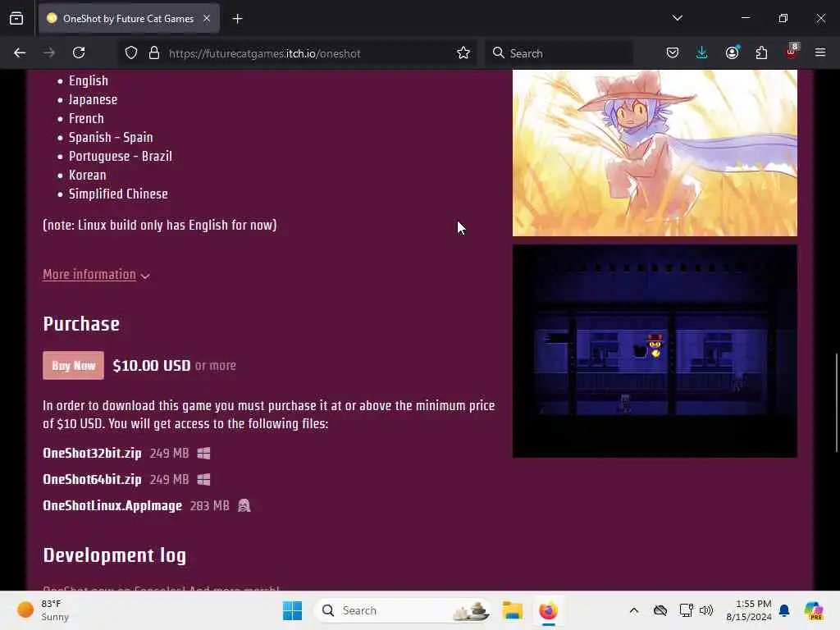Click the volume speaker tray icon
Viewport: 840px width, 630px height.
point(706,610)
